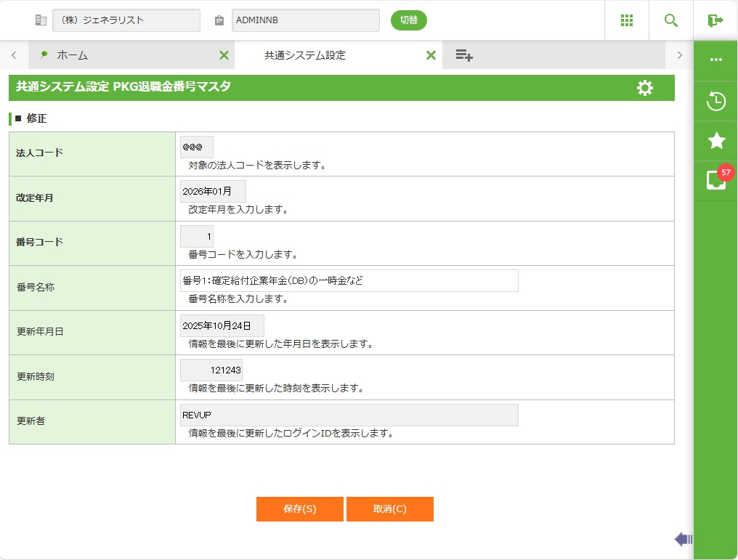Collapse sidebar with purple arrow icon

click(683, 539)
